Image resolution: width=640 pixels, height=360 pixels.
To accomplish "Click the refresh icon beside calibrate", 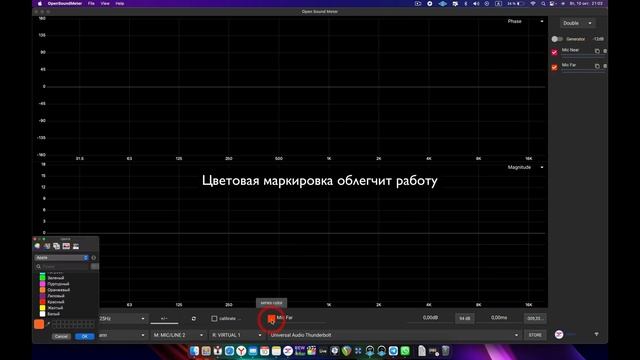I will click(193, 318).
